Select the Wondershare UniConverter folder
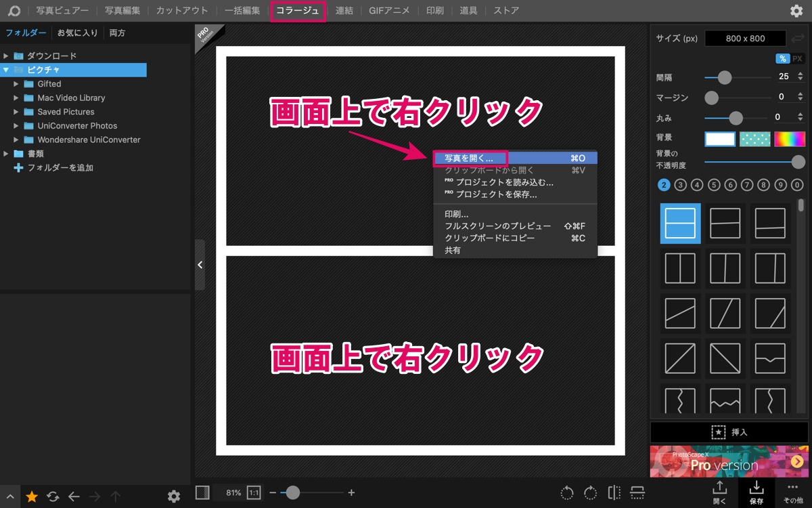 click(x=89, y=140)
